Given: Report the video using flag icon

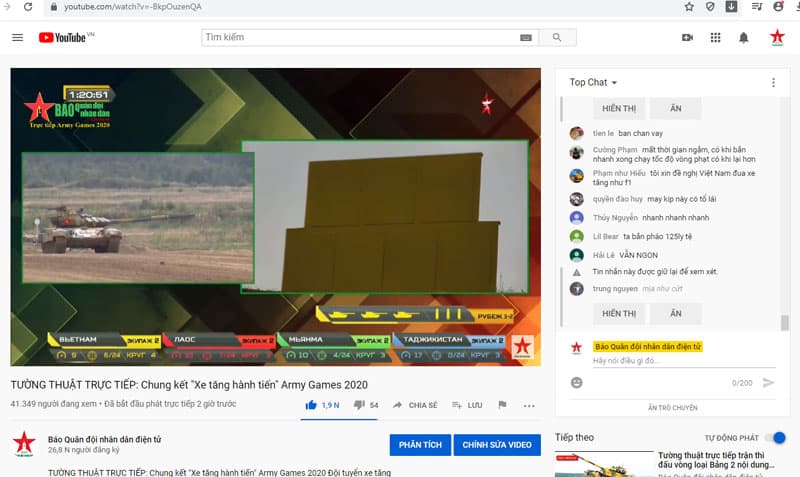Looking at the screenshot, I should click(502, 405).
